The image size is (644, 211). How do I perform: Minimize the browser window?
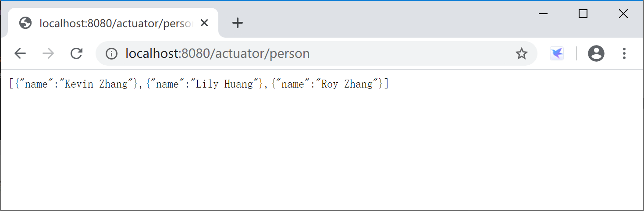(x=543, y=14)
